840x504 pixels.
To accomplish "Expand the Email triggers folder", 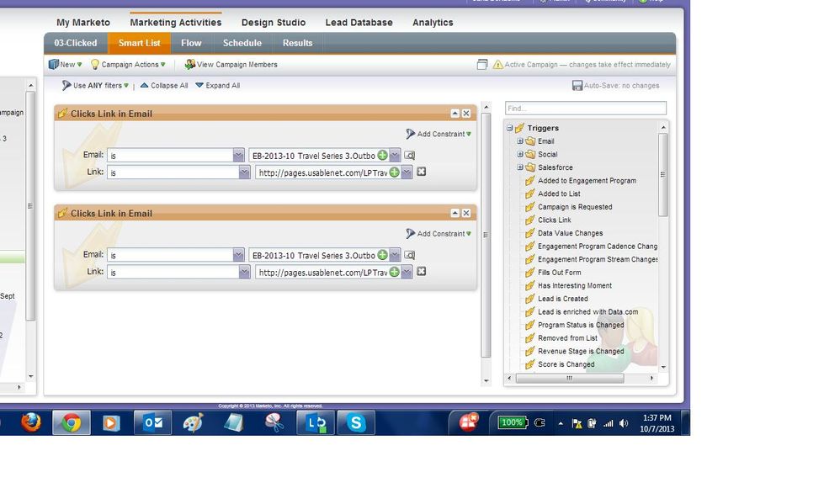I will tap(520, 141).
